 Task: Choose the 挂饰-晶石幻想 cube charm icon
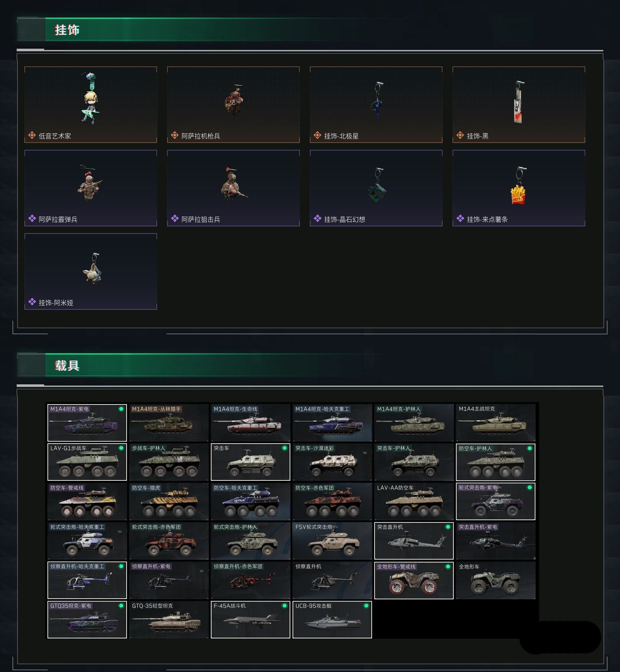click(x=377, y=185)
